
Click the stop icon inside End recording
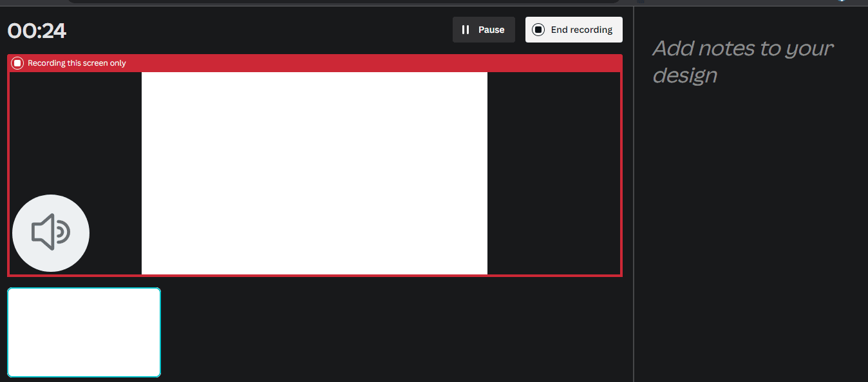(538, 30)
